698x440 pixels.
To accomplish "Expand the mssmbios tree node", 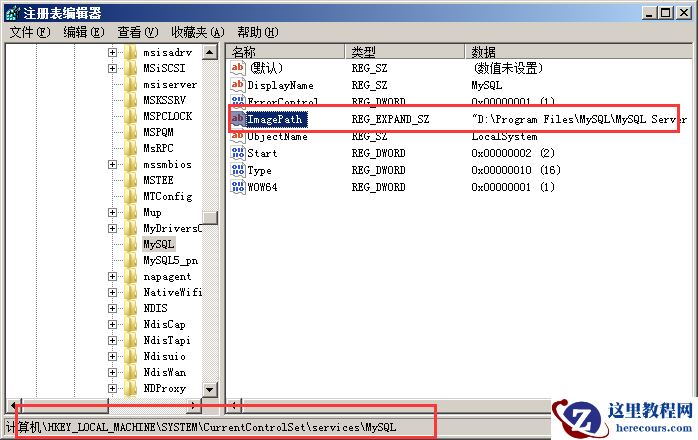I will pos(112,164).
